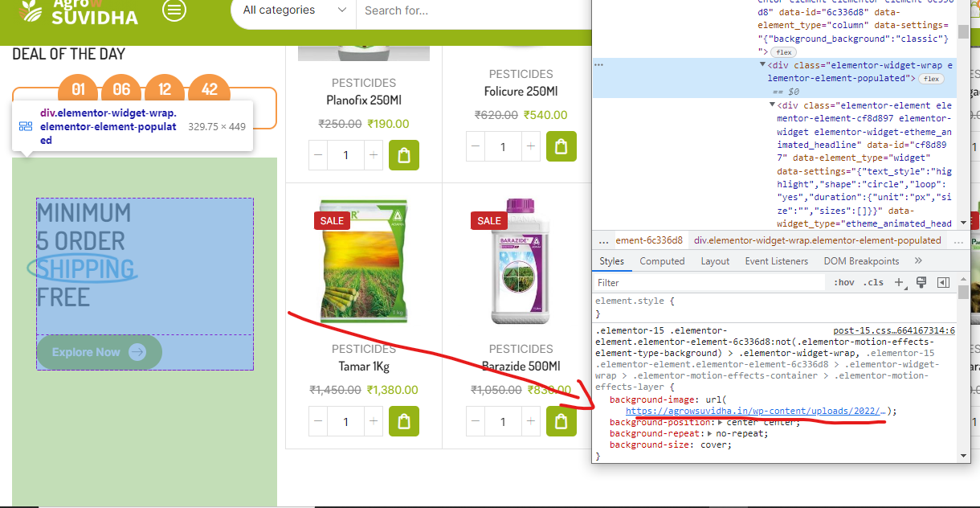Click the Elements panel scrollbar thumb
The height and width of the screenshot is (508, 980).
(x=963, y=31)
